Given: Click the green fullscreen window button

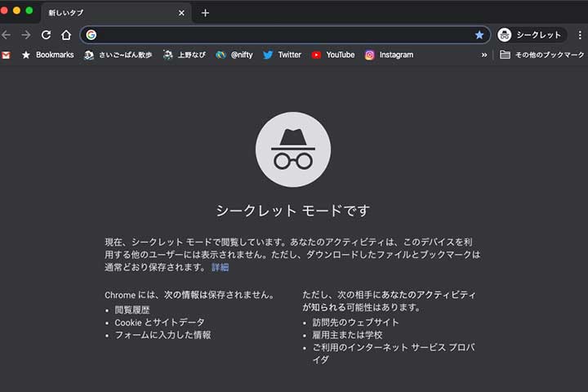Looking at the screenshot, I should click(29, 11).
